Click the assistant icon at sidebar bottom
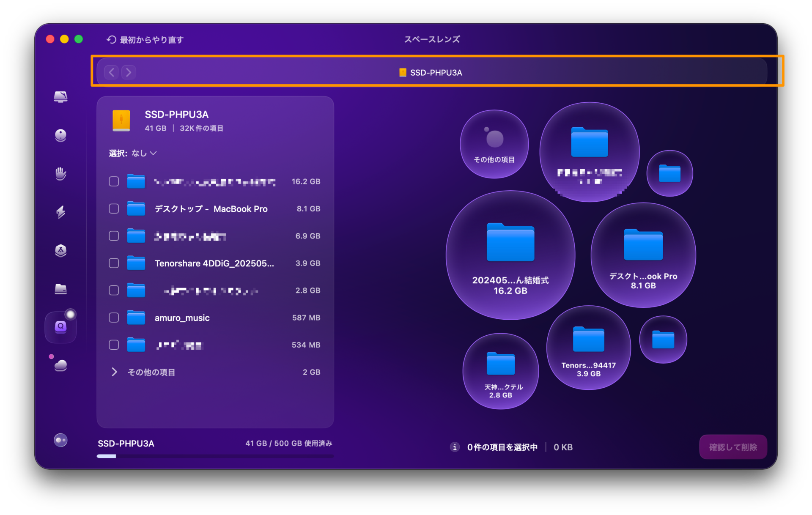The width and height of the screenshot is (812, 515). point(60,440)
